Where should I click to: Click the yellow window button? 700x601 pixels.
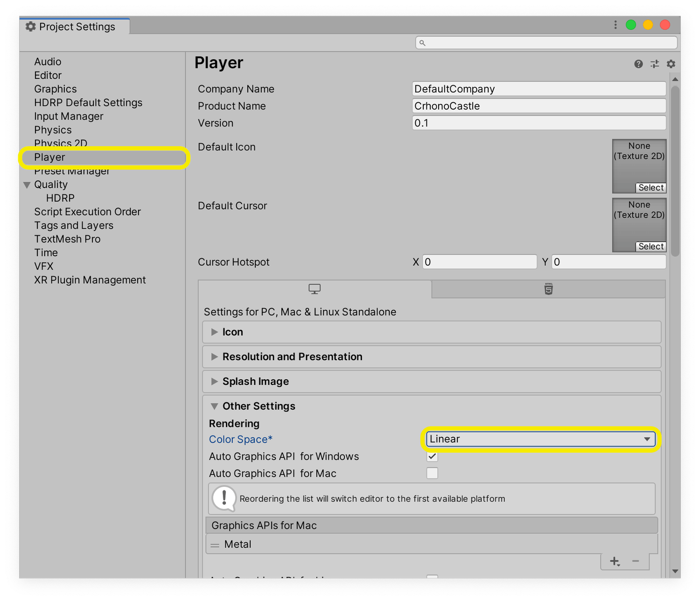[x=648, y=25]
